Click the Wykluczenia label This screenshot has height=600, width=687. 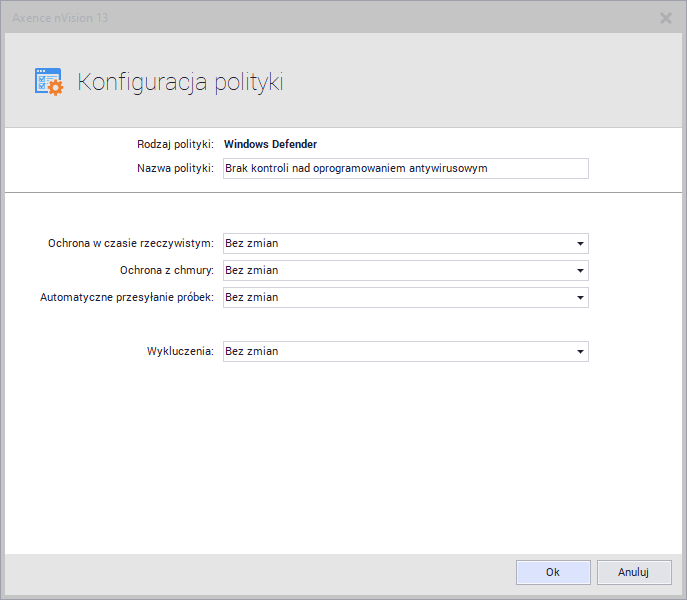pos(180,351)
